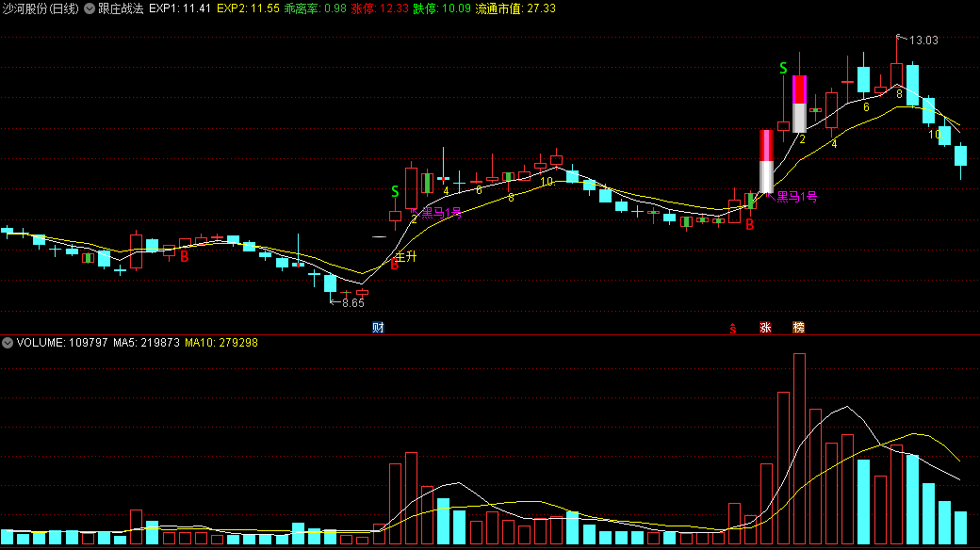Click the second 黑马1号 label near pink candle
The height and width of the screenshot is (550, 980).
click(x=797, y=197)
